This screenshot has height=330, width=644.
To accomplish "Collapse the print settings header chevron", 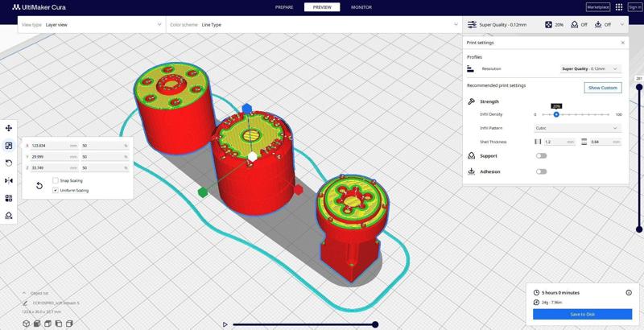I will pos(621,25).
